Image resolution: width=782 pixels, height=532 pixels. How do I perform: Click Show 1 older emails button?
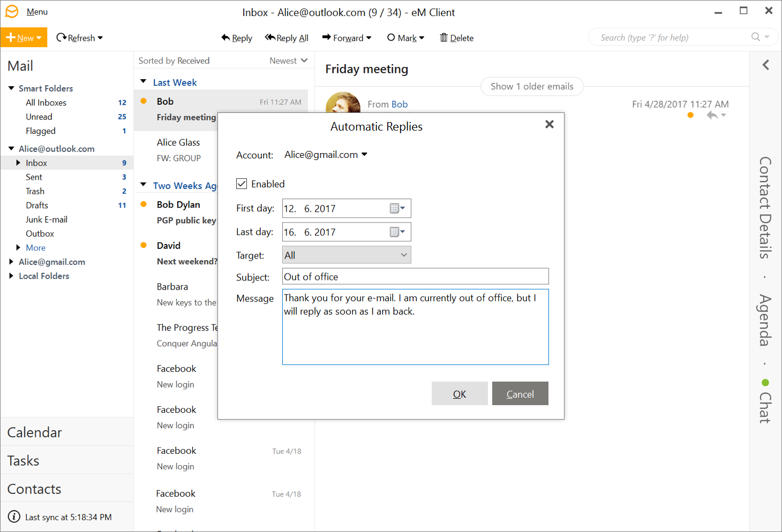pyautogui.click(x=532, y=86)
